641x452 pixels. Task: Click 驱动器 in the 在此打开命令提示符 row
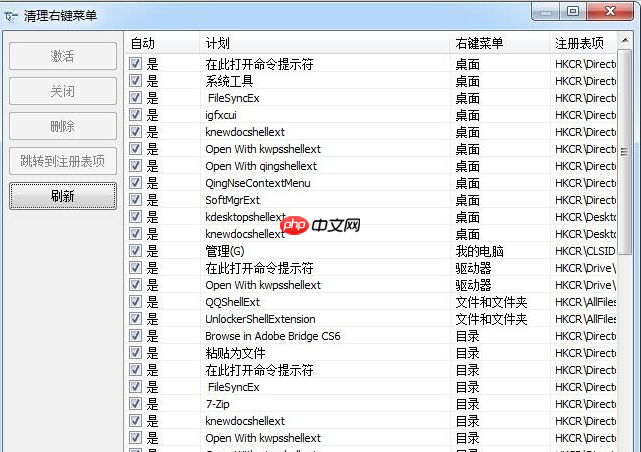tap(473, 269)
